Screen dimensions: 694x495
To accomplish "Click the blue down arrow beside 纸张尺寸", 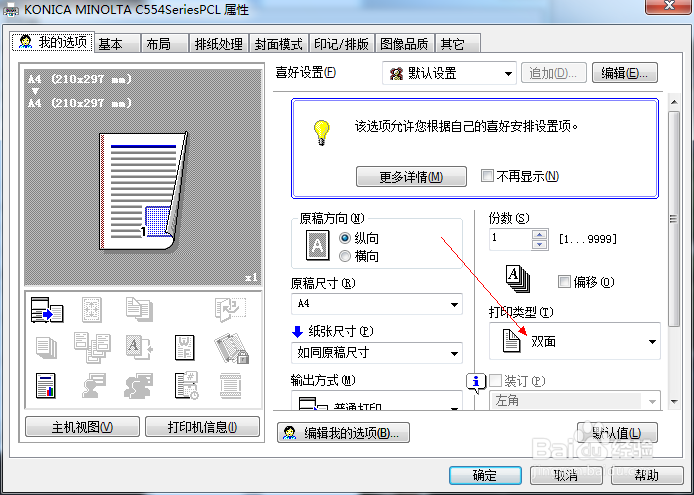I will [x=297, y=331].
